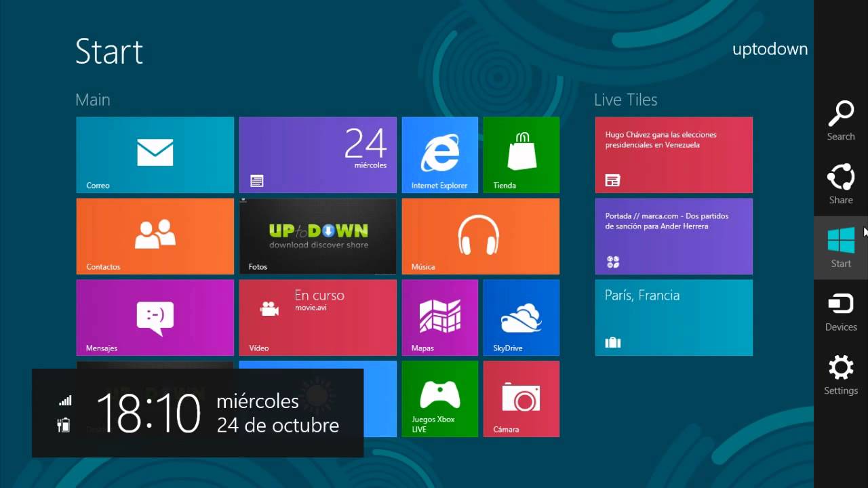Click the Main group heading
The image size is (868, 488).
coord(93,100)
